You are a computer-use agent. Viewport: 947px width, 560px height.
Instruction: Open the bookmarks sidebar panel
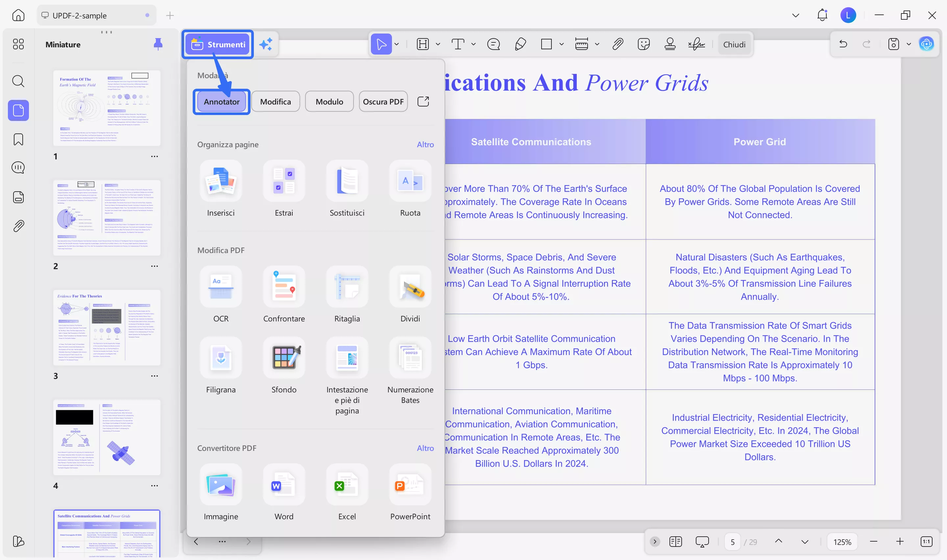pos(18,139)
